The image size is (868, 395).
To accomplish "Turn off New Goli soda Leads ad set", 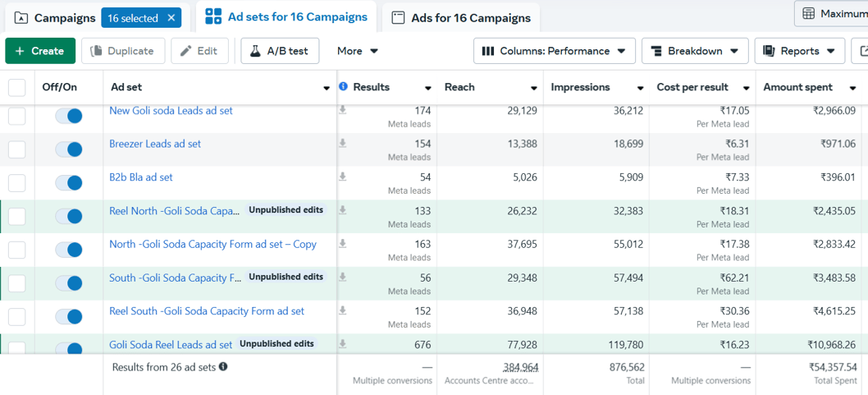I will (x=69, y=116).
